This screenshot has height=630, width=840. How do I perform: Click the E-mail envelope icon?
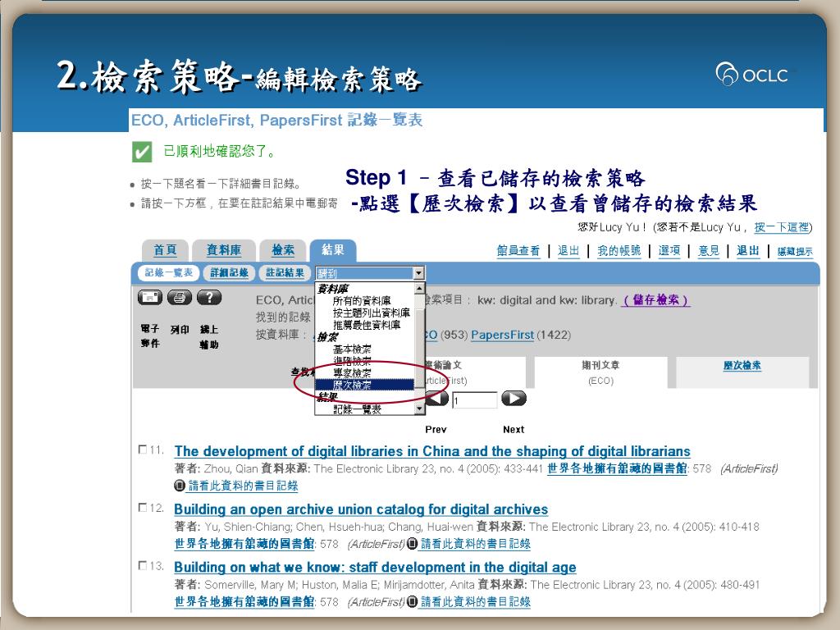pos(150,297)
